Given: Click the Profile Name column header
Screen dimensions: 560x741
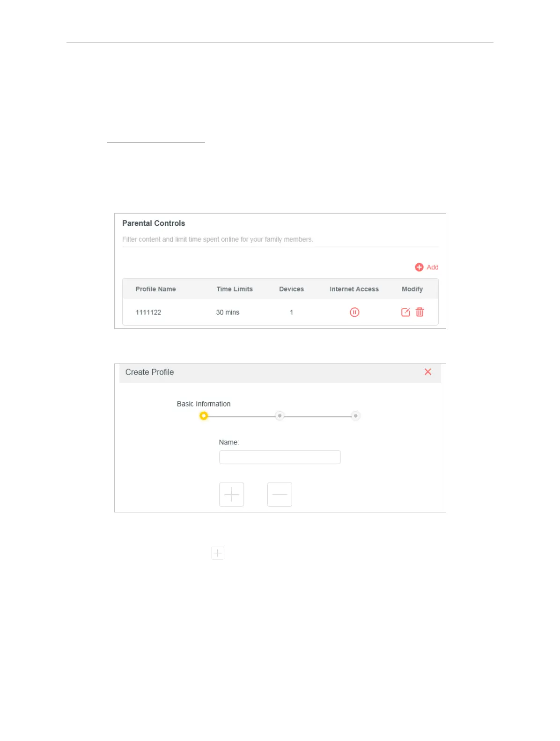Looking at the screenshot, I should coord(155,289).
